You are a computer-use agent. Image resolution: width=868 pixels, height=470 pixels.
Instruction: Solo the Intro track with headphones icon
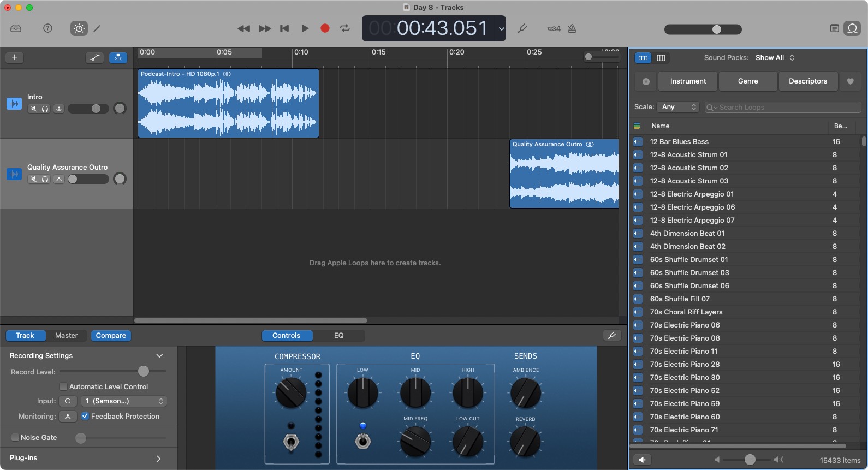coord(45,109)
